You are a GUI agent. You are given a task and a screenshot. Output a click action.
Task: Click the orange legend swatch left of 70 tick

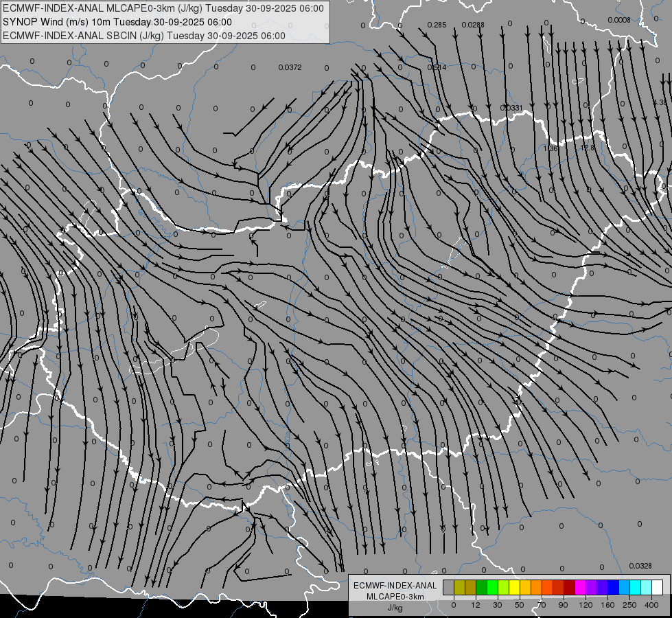pos(537,587)
